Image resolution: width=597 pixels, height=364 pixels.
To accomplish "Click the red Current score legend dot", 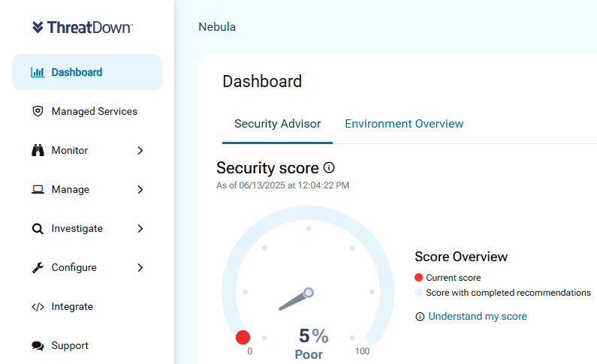I will 418,277.
